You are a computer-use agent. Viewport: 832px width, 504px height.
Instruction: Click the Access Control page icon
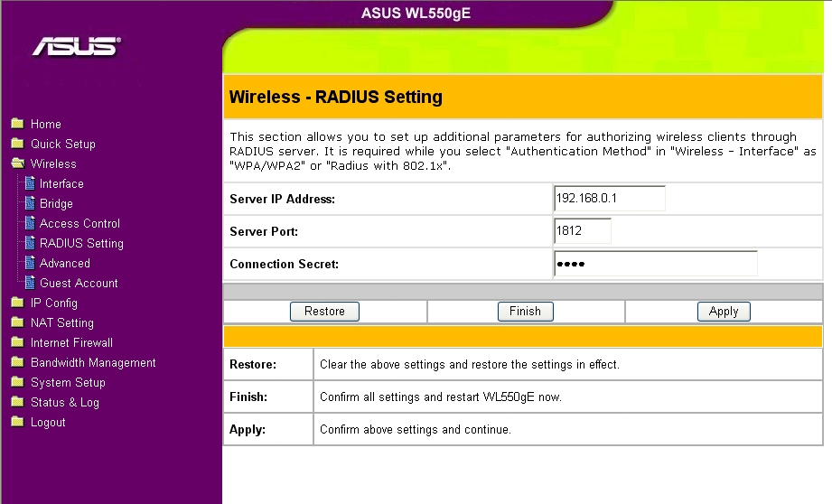30,223
